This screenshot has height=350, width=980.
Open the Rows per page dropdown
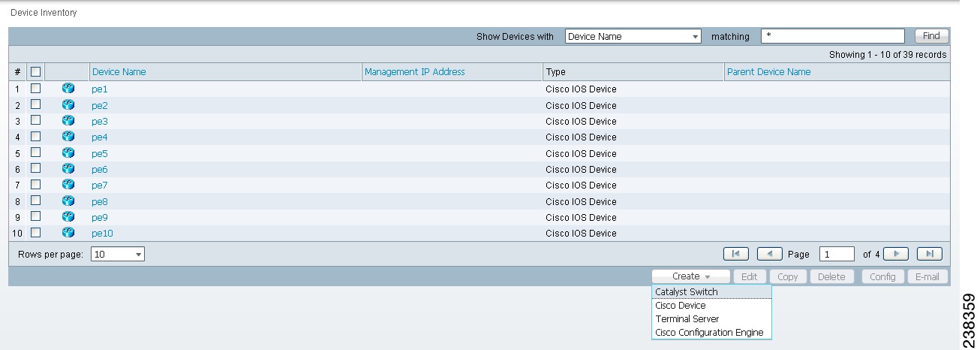[x=117, y=255]
